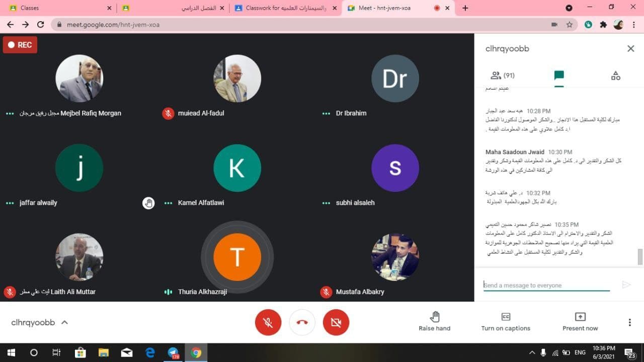Image resolution: width=644 pixels, height=362 pixels.
Task: Open the People tab showing 91 participants
Action: [x=503, y=76]
